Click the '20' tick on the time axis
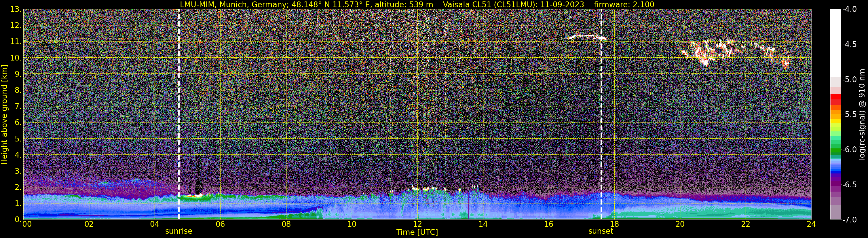The width and height of the screenshot is (868, 238). [680, 224]
